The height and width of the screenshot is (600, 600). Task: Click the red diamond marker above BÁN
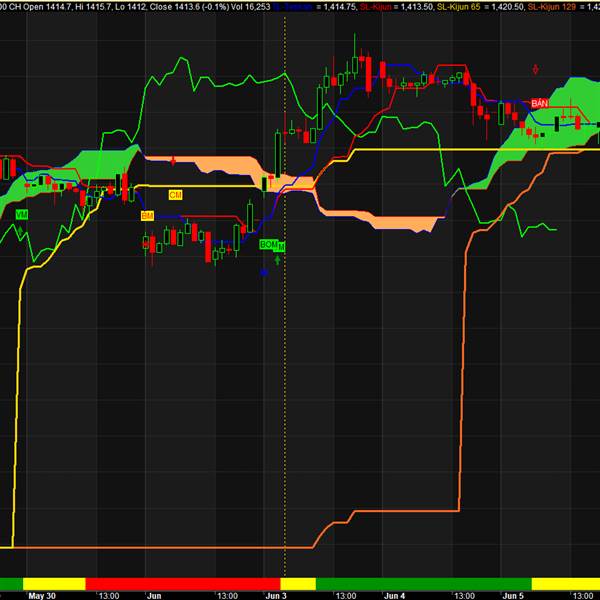(x=536, y=69)
